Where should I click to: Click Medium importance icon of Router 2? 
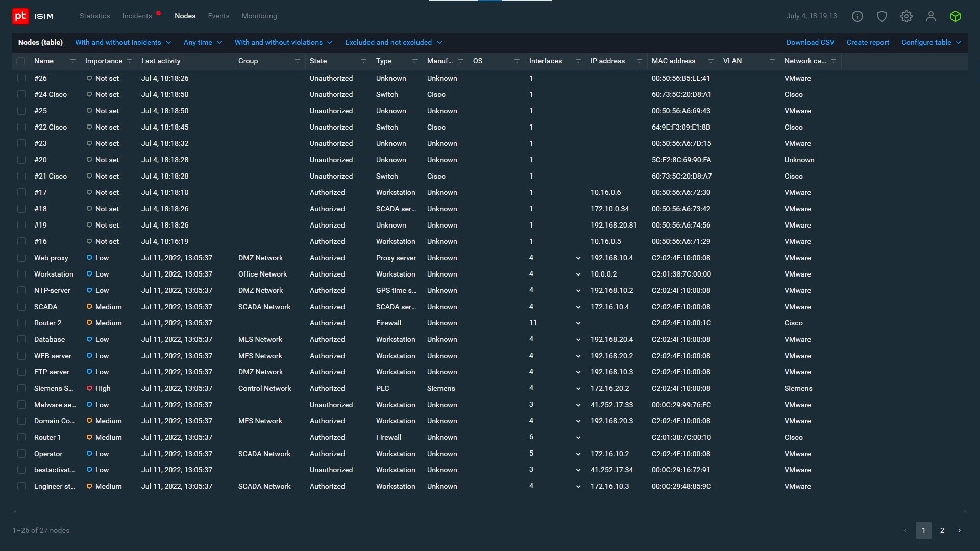pos(89,323)
